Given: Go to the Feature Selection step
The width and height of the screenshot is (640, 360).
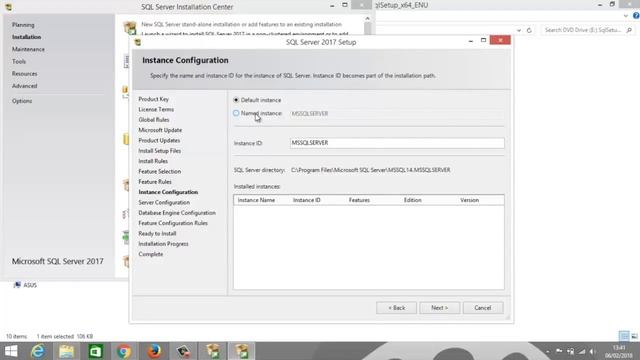Looking at the screenshot, I should coord(160,171).
